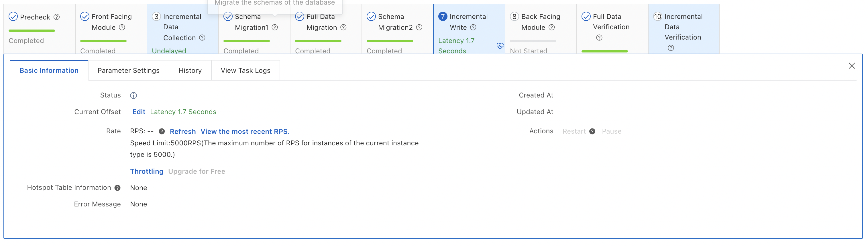Screen dimensions: 868x246
Task: Click Incremental Data Collection help icon
Action: 202,38
